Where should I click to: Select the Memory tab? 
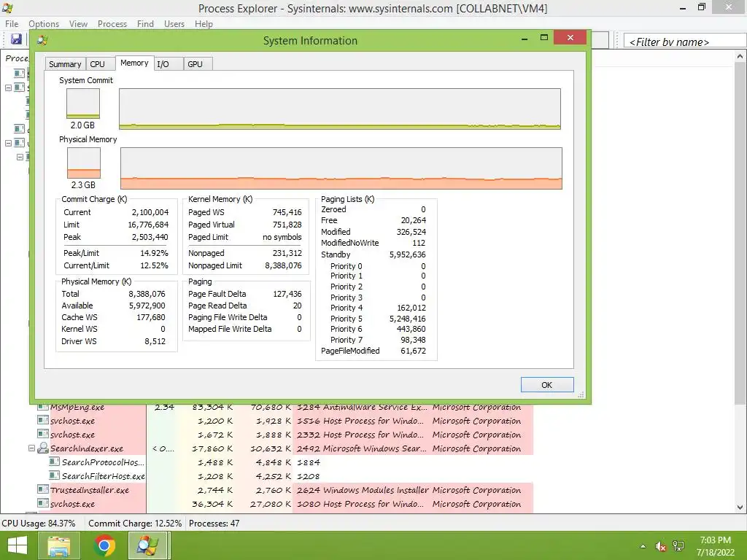pyautogui.click(x=134, y=63)
